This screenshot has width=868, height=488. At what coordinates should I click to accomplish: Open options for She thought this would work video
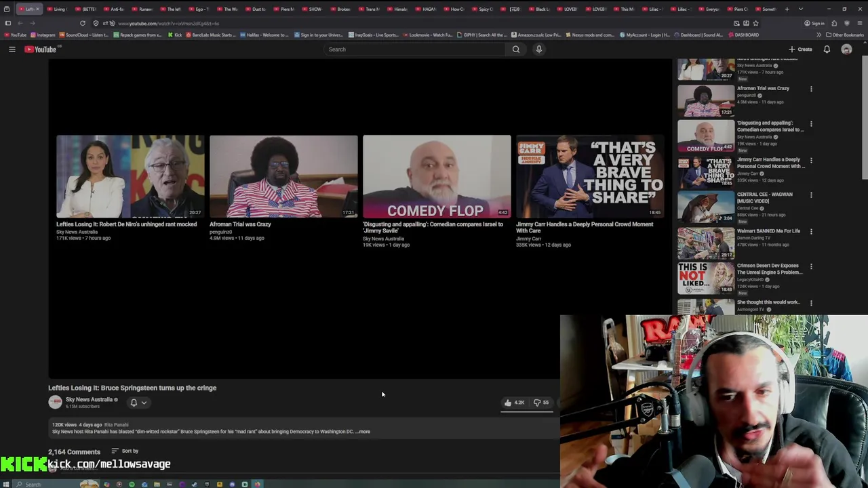coord(811,303)
